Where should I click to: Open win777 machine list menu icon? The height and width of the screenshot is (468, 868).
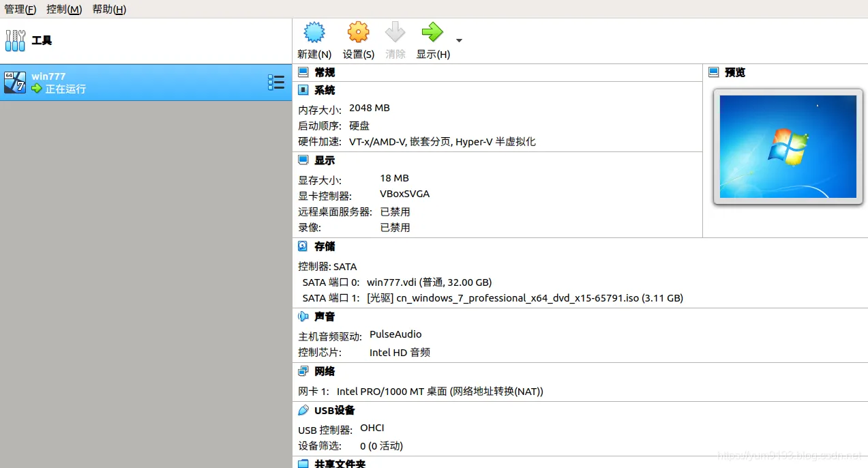tap(275, 83)
